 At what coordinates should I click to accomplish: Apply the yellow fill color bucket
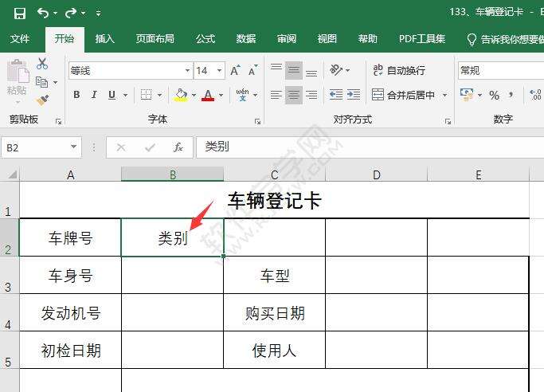coord(181,95)
